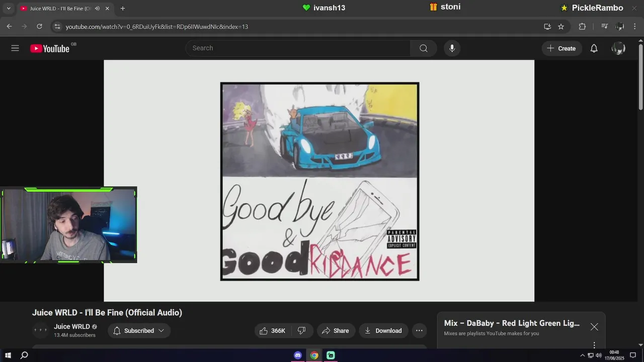Switch to Chrome in the taskbar

(314, 355)
